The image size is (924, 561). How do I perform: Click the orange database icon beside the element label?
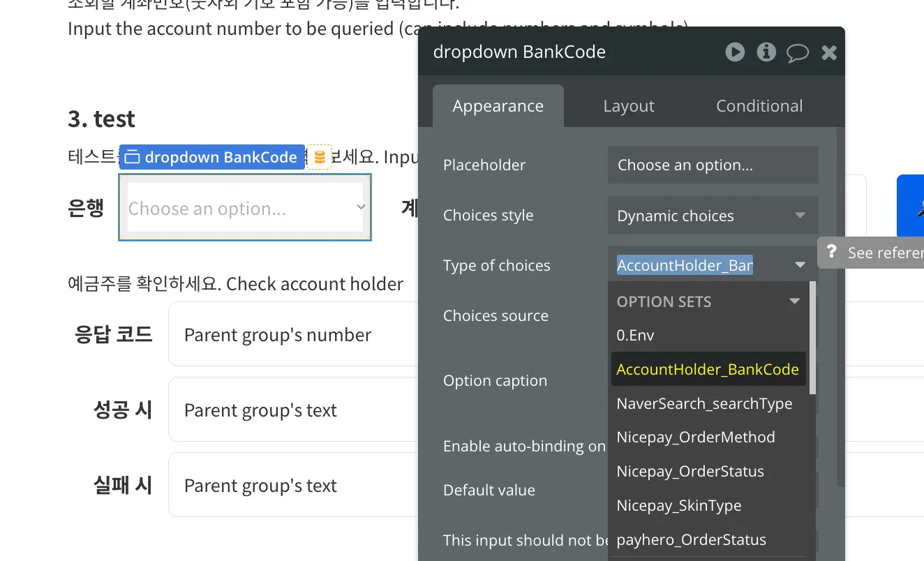[x=320, y=157]
